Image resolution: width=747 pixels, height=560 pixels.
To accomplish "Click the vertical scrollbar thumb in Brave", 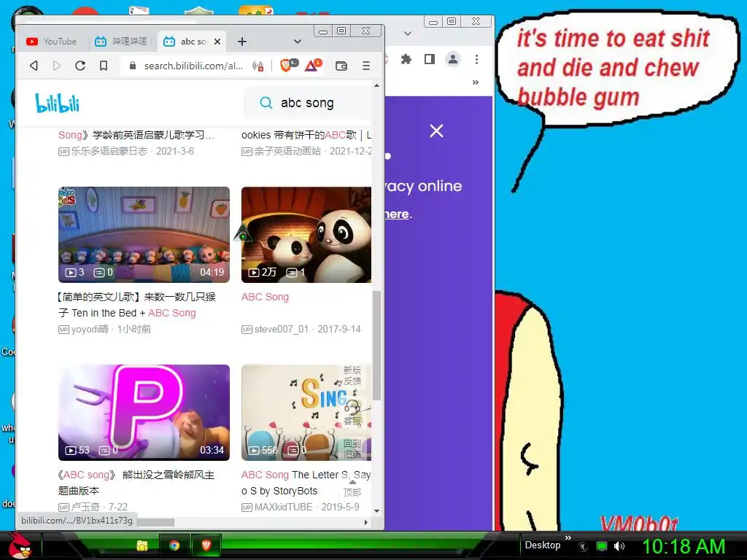I will coord(377,345).
